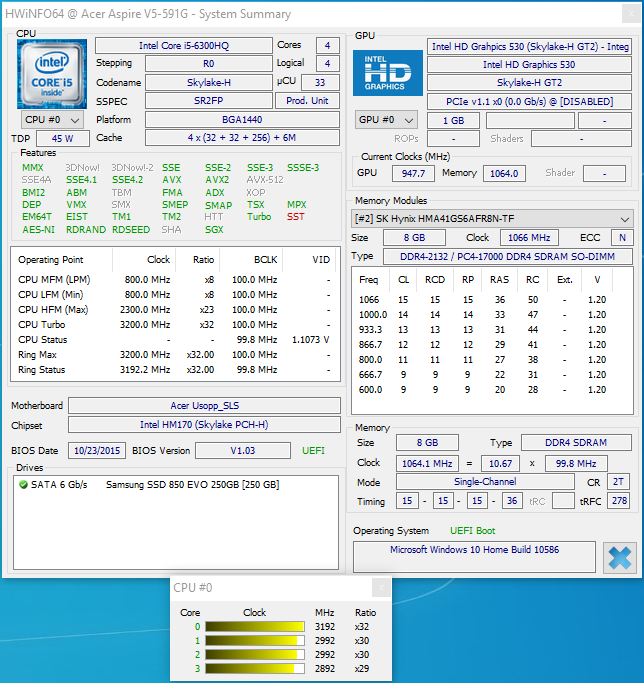The height and width of the screenshot is (683, 644).
Task: Click the CPU Status 1.1073 V value
Action: coord(310,340)
